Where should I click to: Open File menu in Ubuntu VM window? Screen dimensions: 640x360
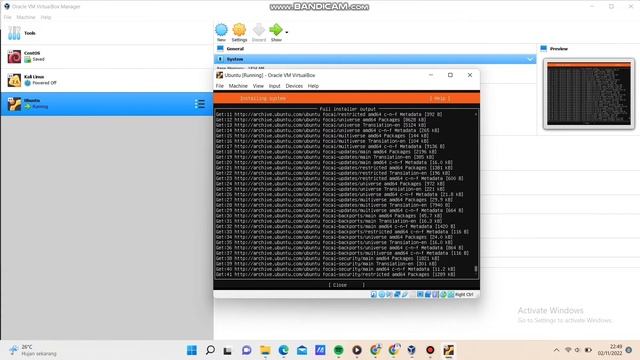click(x=220, y=86)
